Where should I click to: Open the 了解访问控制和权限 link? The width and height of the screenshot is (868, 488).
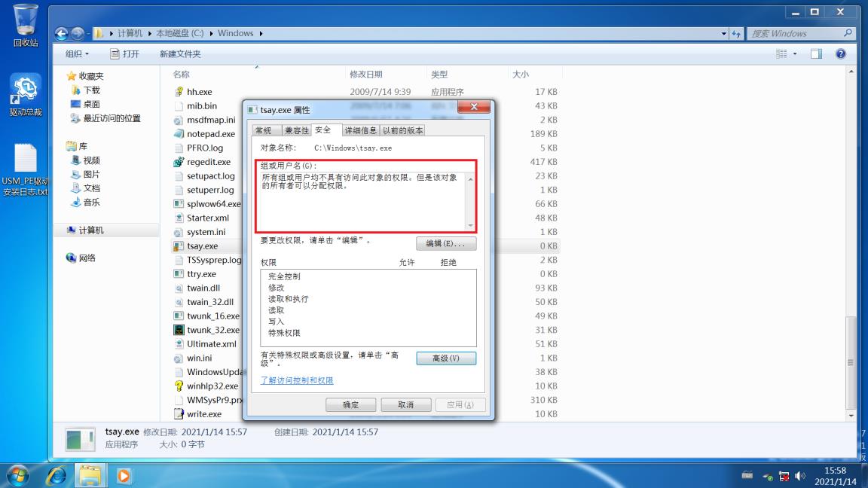click(x=297, y=380)
